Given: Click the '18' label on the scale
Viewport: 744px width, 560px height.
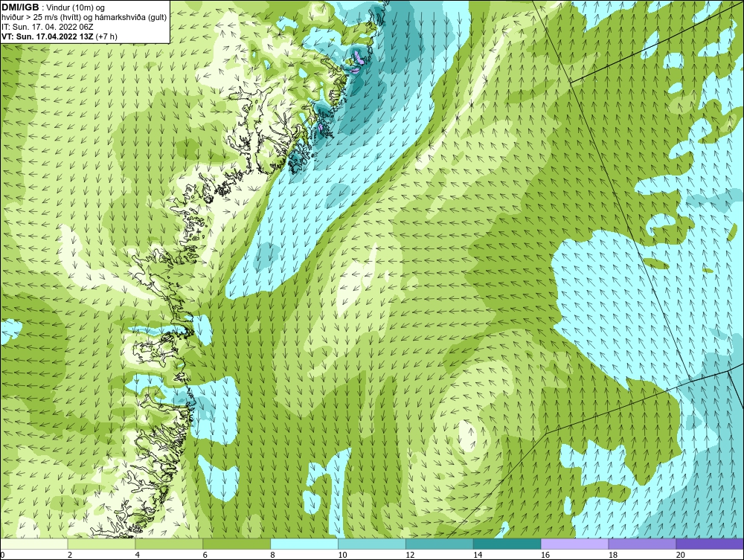Looking at the screenshot, I should pyautogui.click(x=613, y=555).
